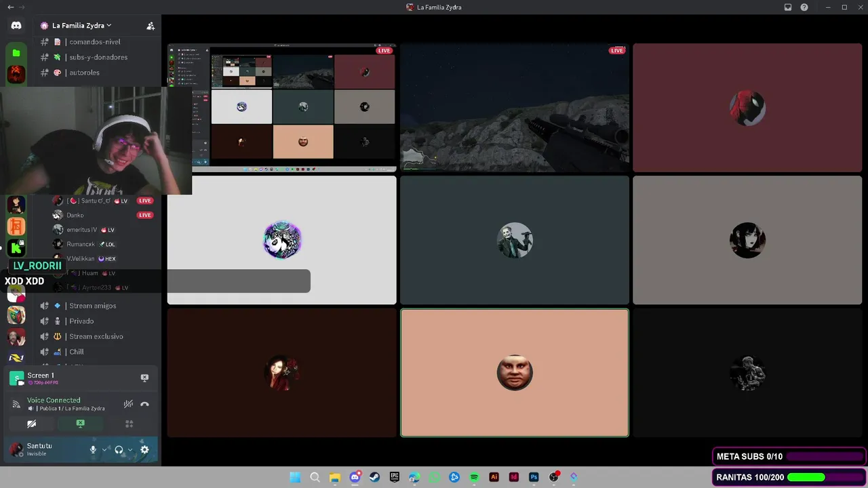Viewport: 868px width, 488px height.
Task: Open Discord direct messages home icon
Action: 16,26
